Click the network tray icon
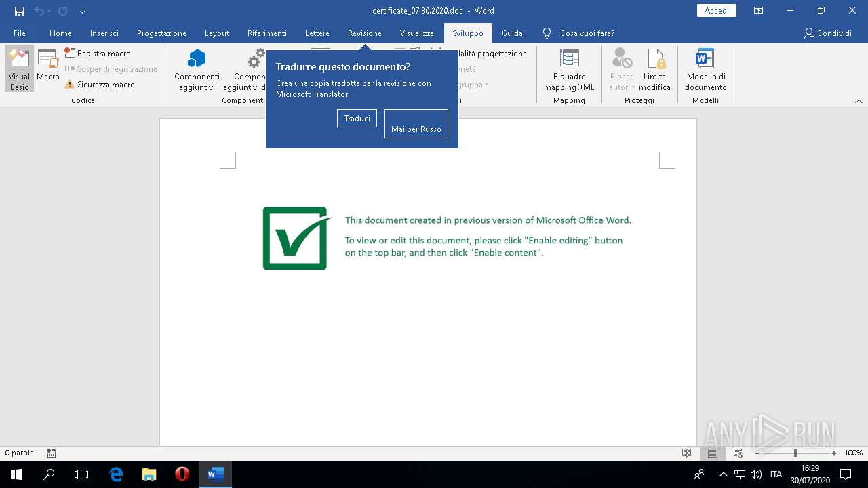The image size is (868, 488). pyautogui.click(x=740, y=474)
